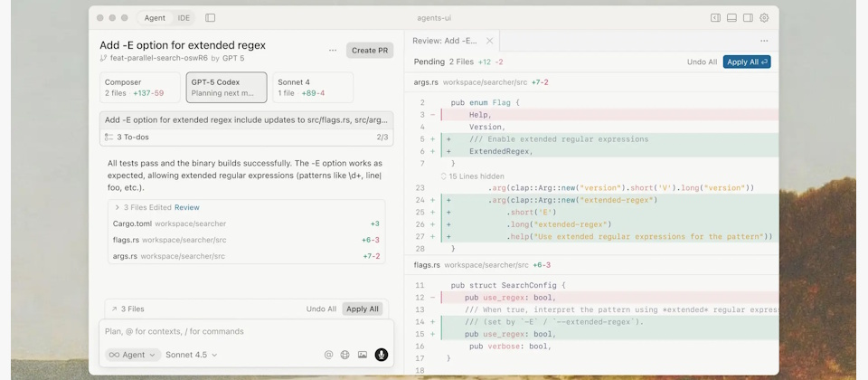Select the Composer agent card

pyautogui.click(x=140, y=87)
